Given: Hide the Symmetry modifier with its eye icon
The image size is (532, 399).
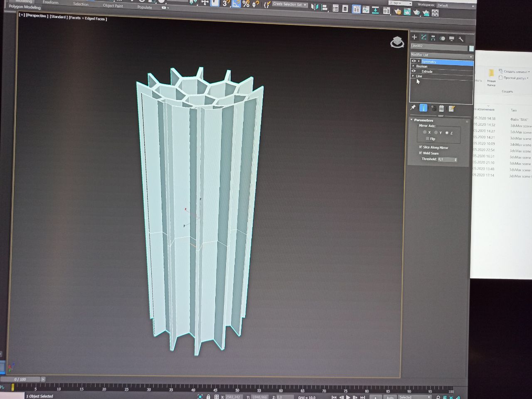Looking at the screenshot, I should coord(414,61).
